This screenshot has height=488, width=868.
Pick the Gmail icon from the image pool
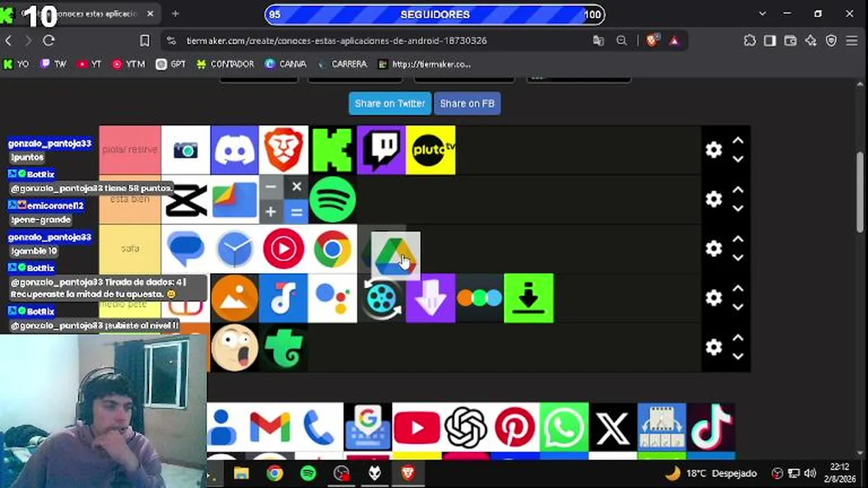point(270,427)
